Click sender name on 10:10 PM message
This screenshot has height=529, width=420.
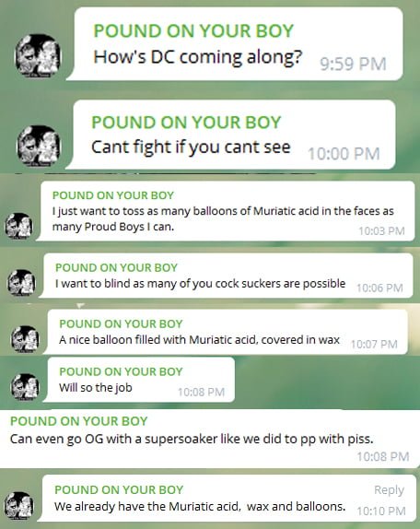click(119, 489)
